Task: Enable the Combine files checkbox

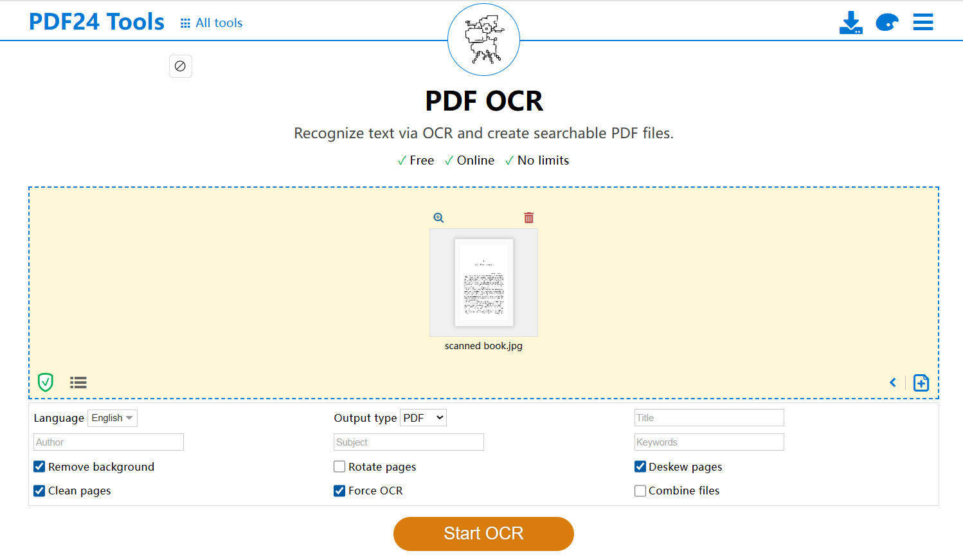Action: click(640, 491)
